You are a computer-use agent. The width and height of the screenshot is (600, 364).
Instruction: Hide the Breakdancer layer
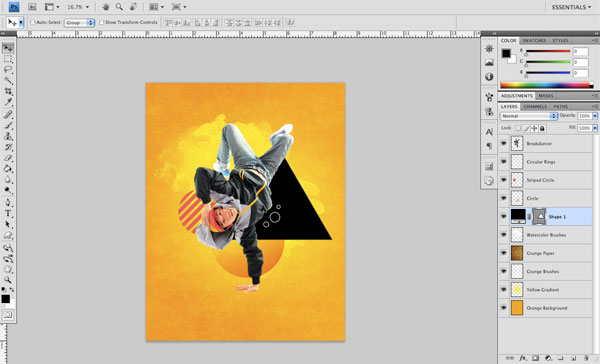504,144
